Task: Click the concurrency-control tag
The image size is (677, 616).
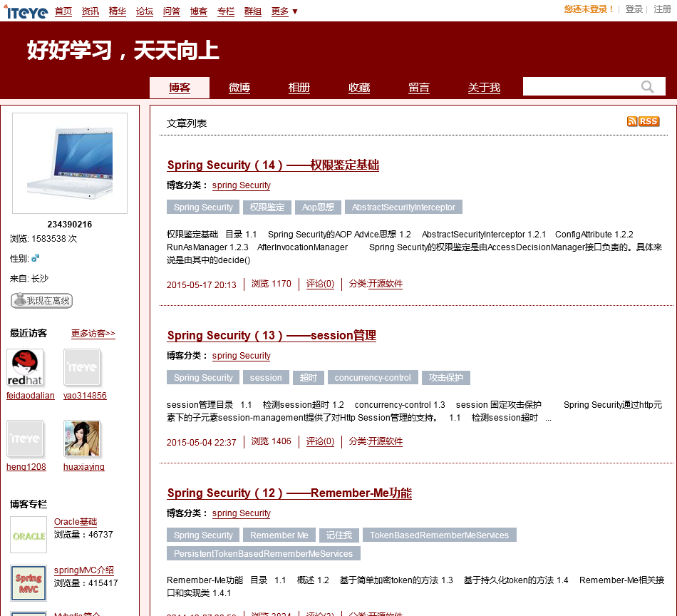Action: (x=373, y=378)
